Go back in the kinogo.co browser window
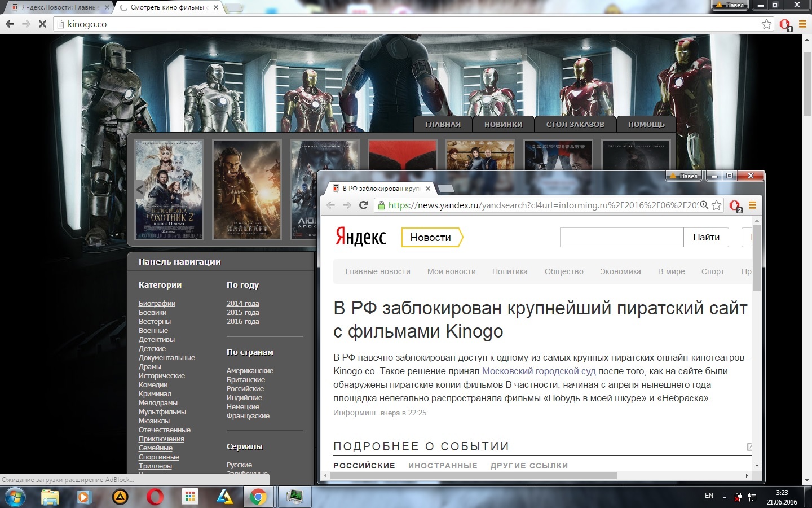 tap(10, 24)
